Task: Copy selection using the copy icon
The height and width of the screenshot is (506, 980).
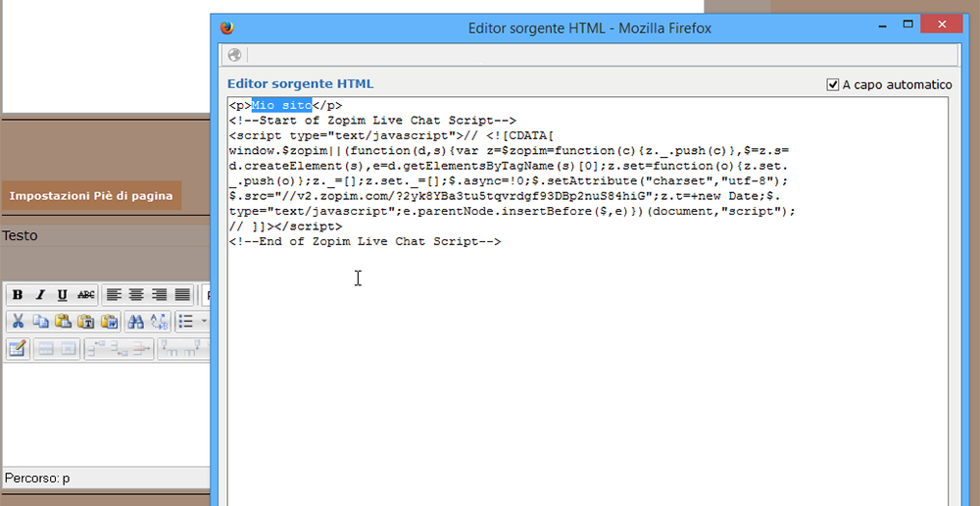Action: click(x=40, y=322)
